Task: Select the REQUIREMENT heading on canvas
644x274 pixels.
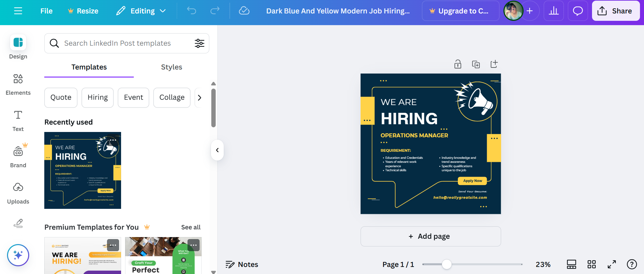Action: (396, 150)
